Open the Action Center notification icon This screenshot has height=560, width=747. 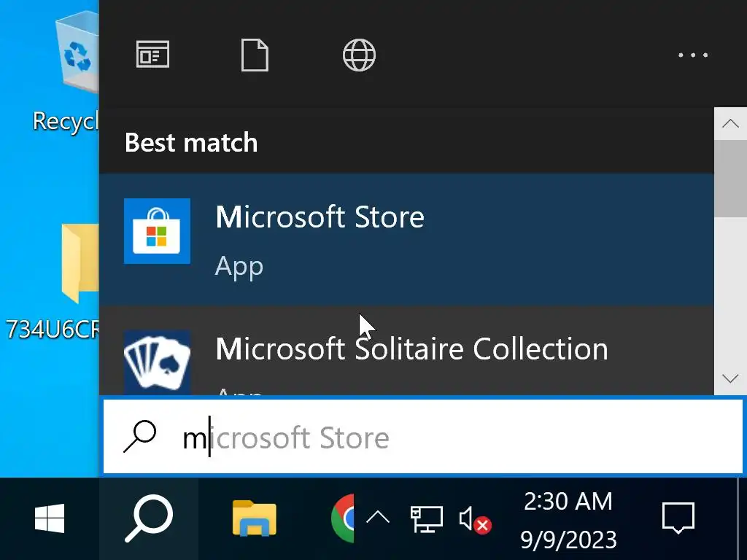click(678, 518)
